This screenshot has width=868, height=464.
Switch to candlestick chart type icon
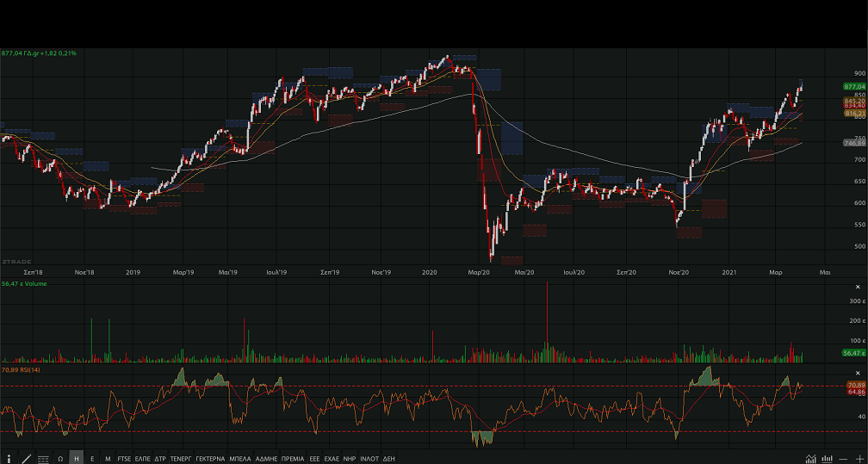tap(827, 459)
